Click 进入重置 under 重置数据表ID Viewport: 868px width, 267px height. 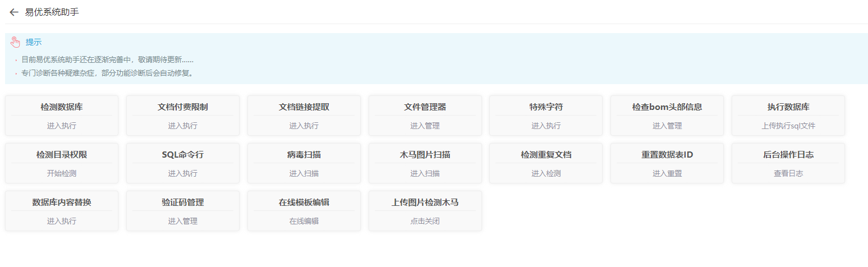tap(667, 173)
